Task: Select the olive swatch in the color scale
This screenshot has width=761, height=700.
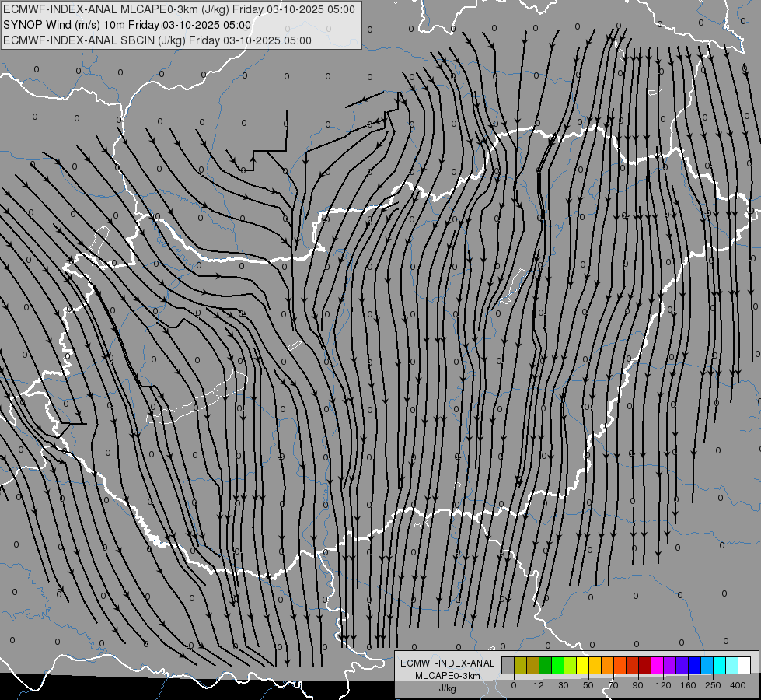Action: [x=520, y=665]
